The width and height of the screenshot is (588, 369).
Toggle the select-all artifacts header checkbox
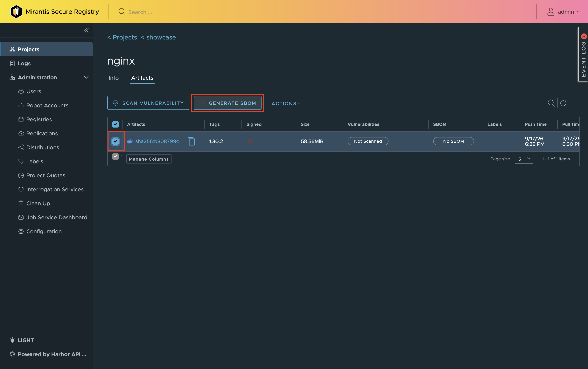pos(115,124)
